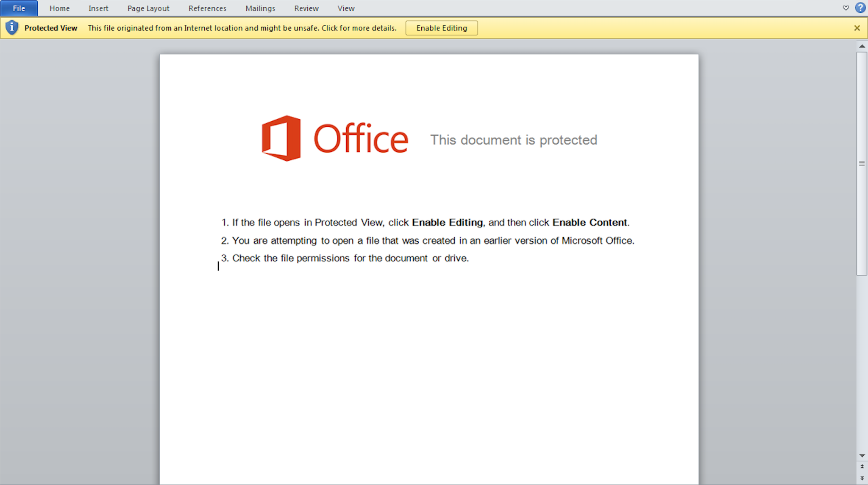Click the scrollbar down arrow
Viewport: 868px width, 485px height.
pos(862,455)
